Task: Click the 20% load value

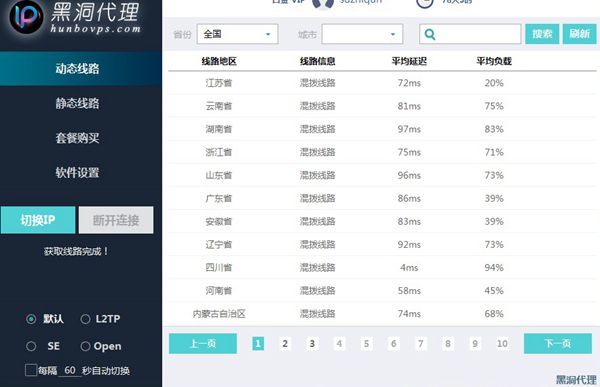Action: [494, 83]
